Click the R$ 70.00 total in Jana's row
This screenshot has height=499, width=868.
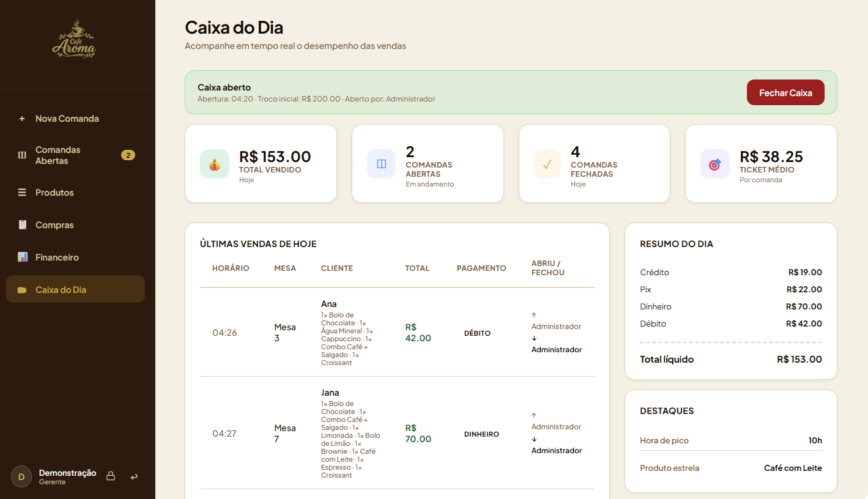418,434
